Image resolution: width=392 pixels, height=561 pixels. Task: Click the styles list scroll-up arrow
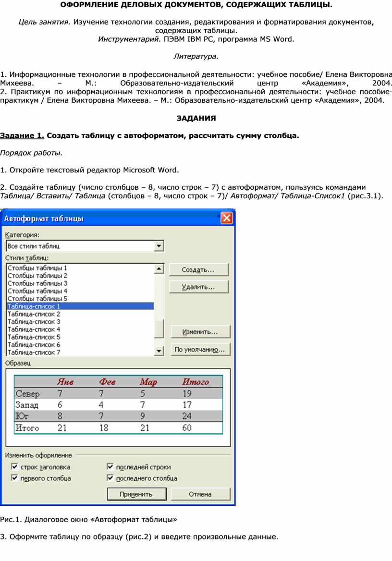coord(159,268)
